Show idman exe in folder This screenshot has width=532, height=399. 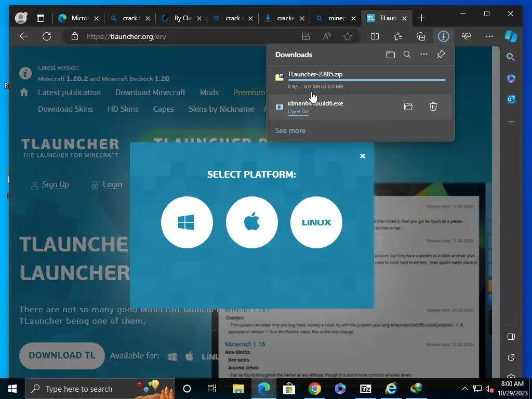(x=408, y=107)
